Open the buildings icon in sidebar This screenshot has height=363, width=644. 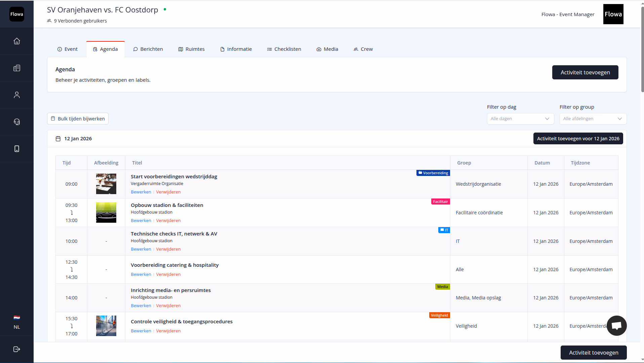pos(17,68)
